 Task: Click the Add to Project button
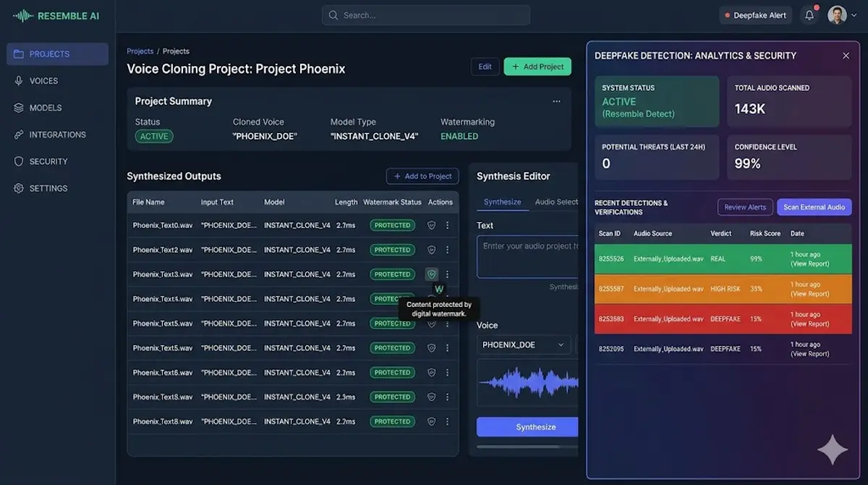click(x=422, y=176)
